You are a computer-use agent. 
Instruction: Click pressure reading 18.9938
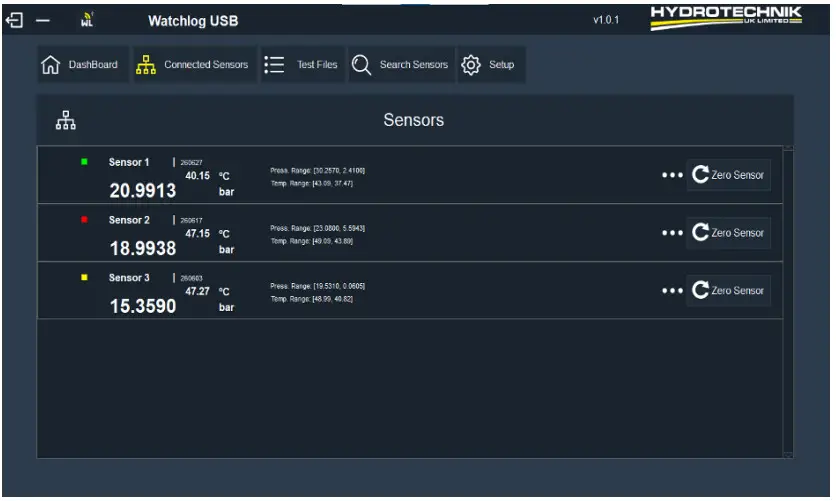tap(143, 248)
